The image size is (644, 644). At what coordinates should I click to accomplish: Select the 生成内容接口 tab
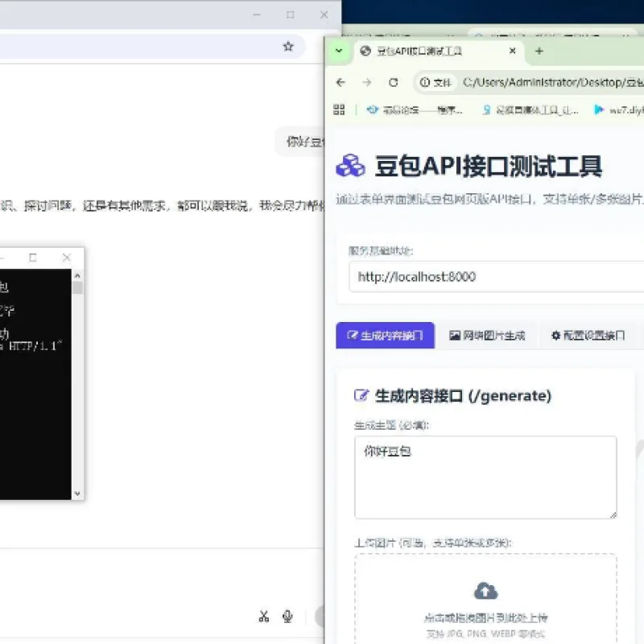[x=385, y=335]
